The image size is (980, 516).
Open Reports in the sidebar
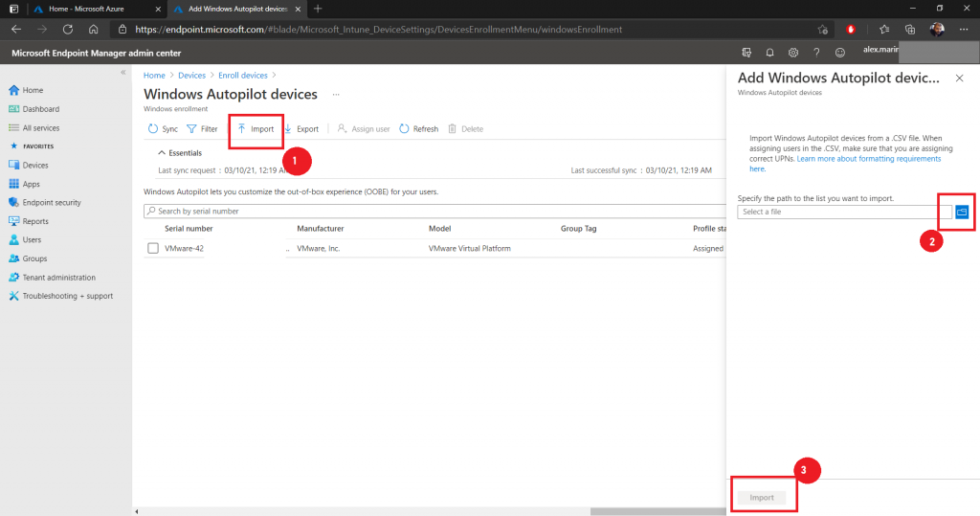click(x=29, y=221)
